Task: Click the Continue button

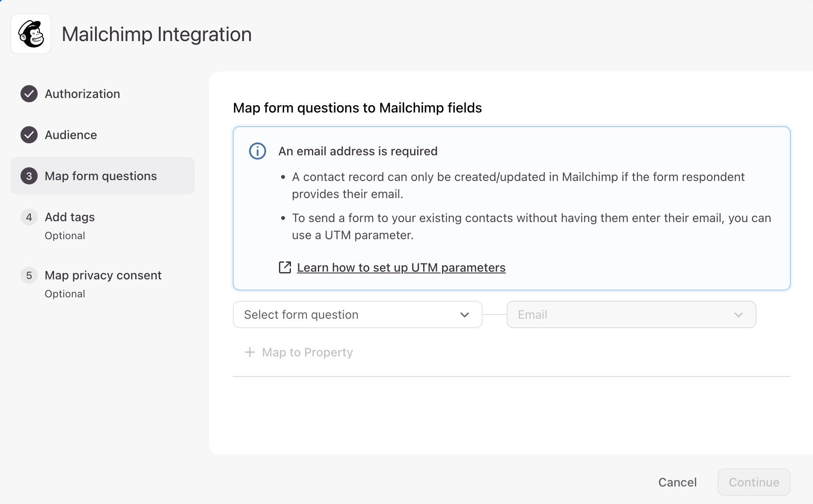Action: coord(754,482)
